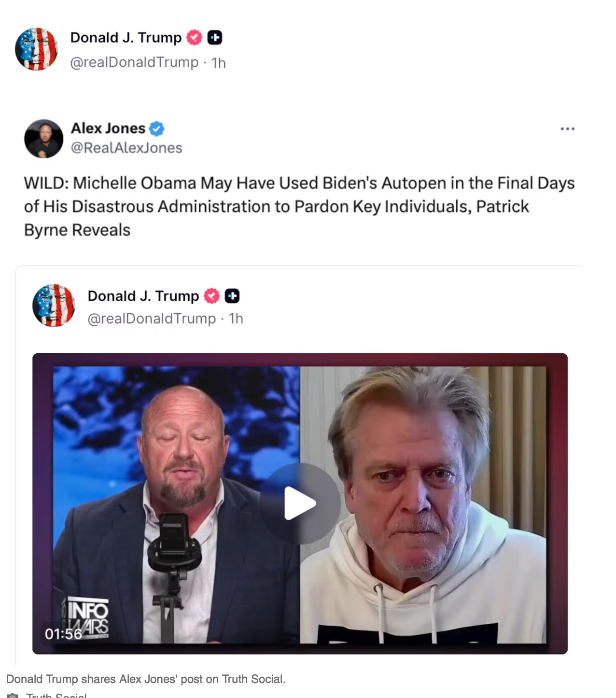Image resolution: width=616 pixels, height=698 pixels.
Task: Click the red verified badge in top header
Action: tap(194, 37)
